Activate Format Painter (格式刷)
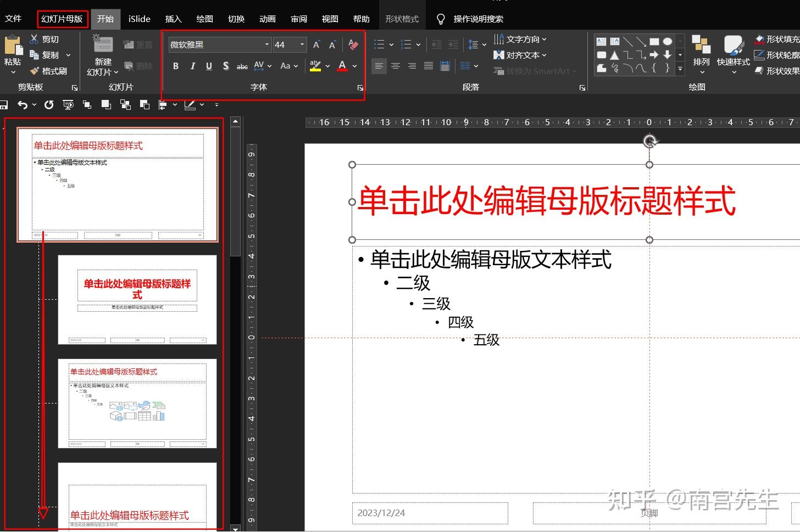Image resolution: width=800 pixels, height=532 pixels. click(x=48, y=71)
